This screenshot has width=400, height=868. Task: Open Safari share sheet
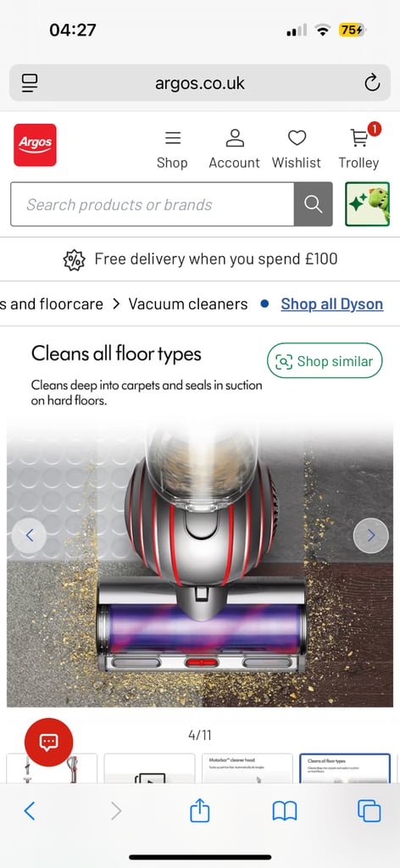coord(200,811)
